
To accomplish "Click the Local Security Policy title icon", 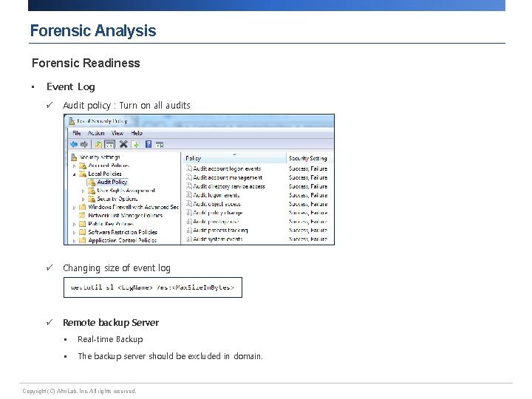I will coord(72,121).
